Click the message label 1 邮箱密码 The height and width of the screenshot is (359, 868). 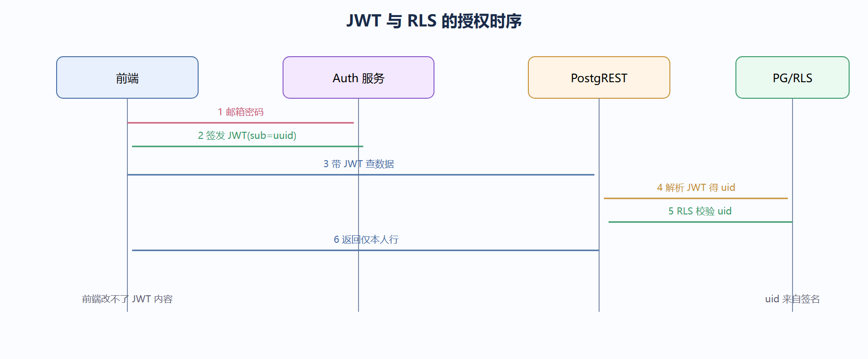[241, 112]
